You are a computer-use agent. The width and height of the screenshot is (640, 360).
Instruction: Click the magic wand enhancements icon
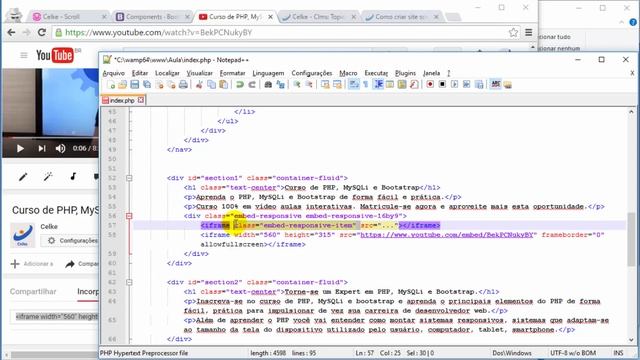(x=48, y=177)
